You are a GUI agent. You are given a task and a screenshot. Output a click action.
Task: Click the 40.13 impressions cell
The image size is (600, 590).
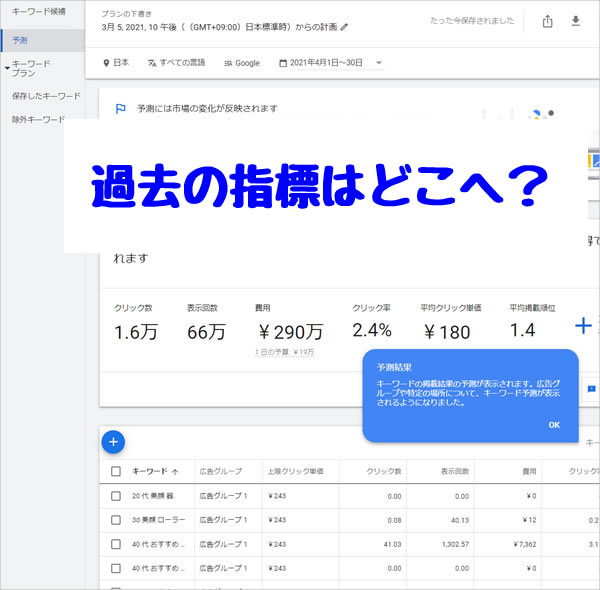pyautogui.click(x=460, y=520)
